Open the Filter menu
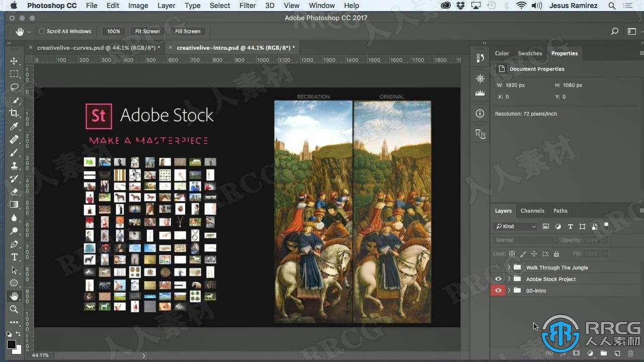Screen dimensions: 644x362 (248, 6)
